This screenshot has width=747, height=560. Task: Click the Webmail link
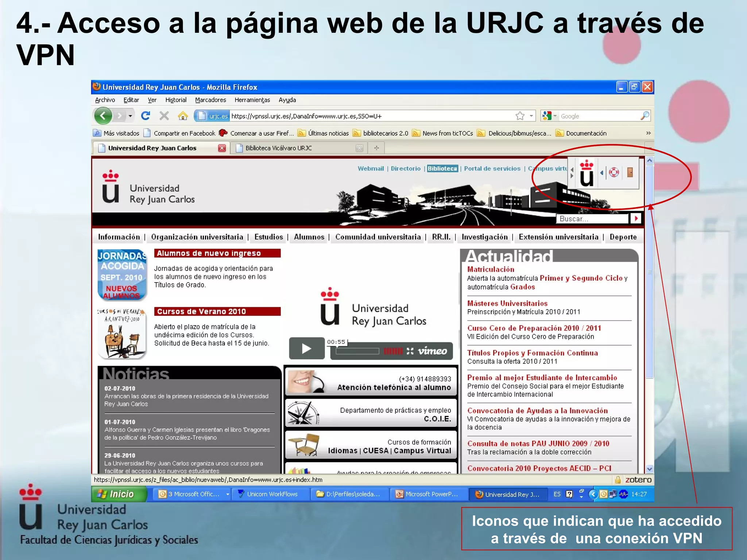[x=371, y=168]
